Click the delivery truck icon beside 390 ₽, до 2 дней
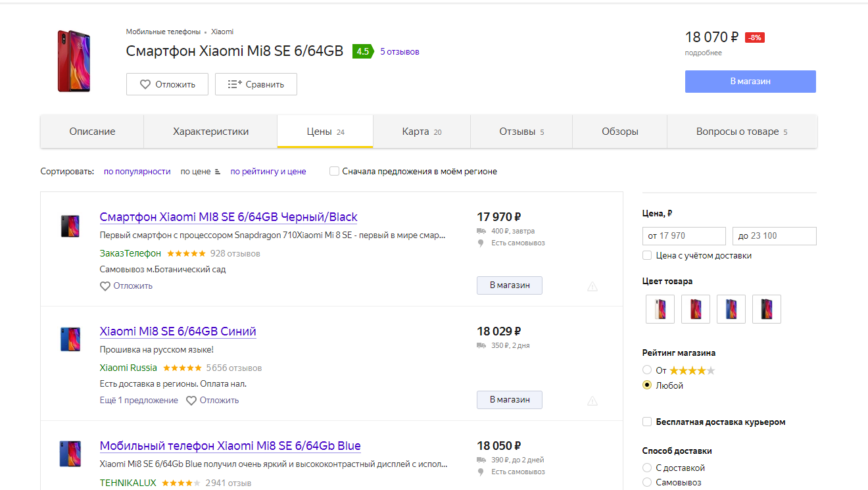The height and width of the screenshot is (490, 868). coord(481,460)
